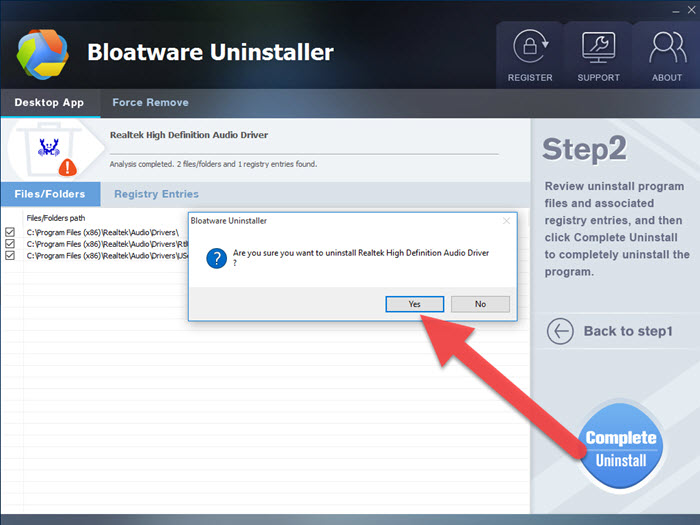The image size is (700, 525).
Task: Click the SUPPORT label text
Action: point(598,78)
